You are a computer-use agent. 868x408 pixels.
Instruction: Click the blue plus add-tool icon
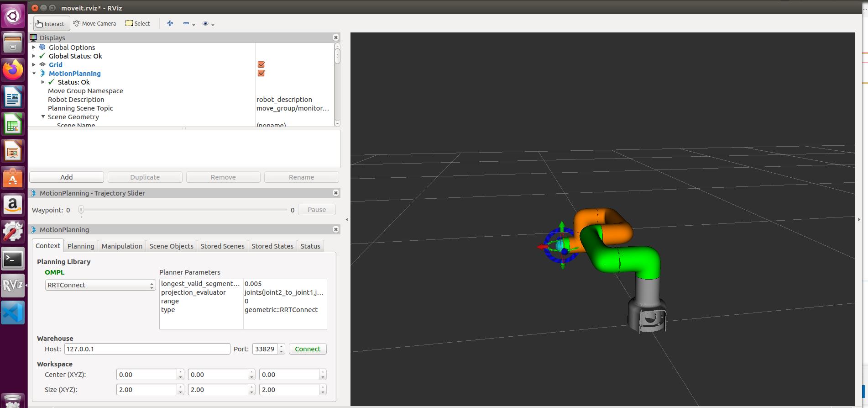point(170,24)
